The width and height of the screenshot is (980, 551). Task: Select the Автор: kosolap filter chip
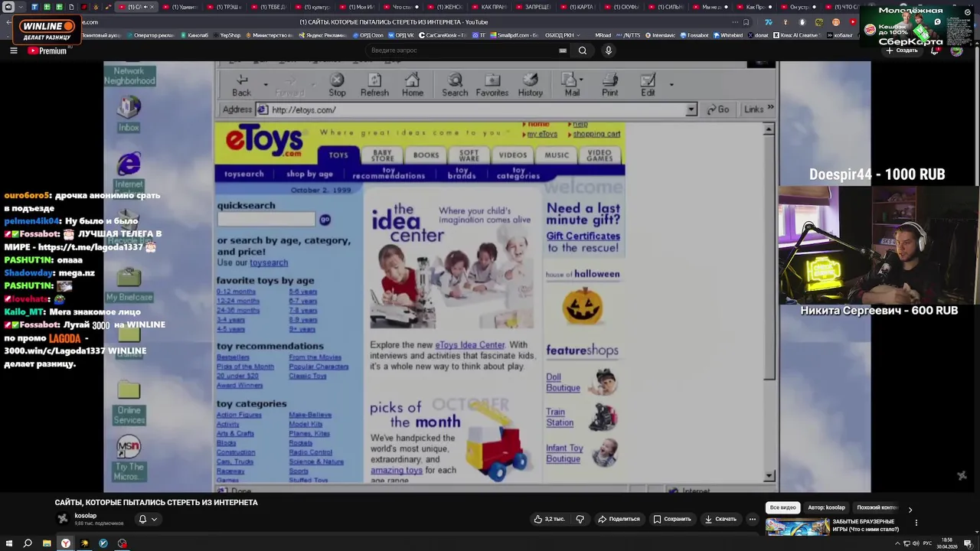click(826, 507)
